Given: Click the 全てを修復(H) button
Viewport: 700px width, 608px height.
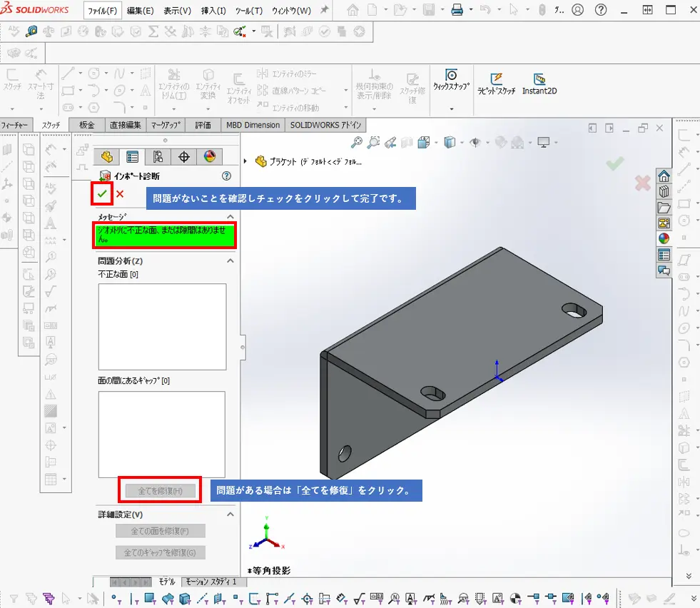Looking at the screenshot, I should (160, 491).
